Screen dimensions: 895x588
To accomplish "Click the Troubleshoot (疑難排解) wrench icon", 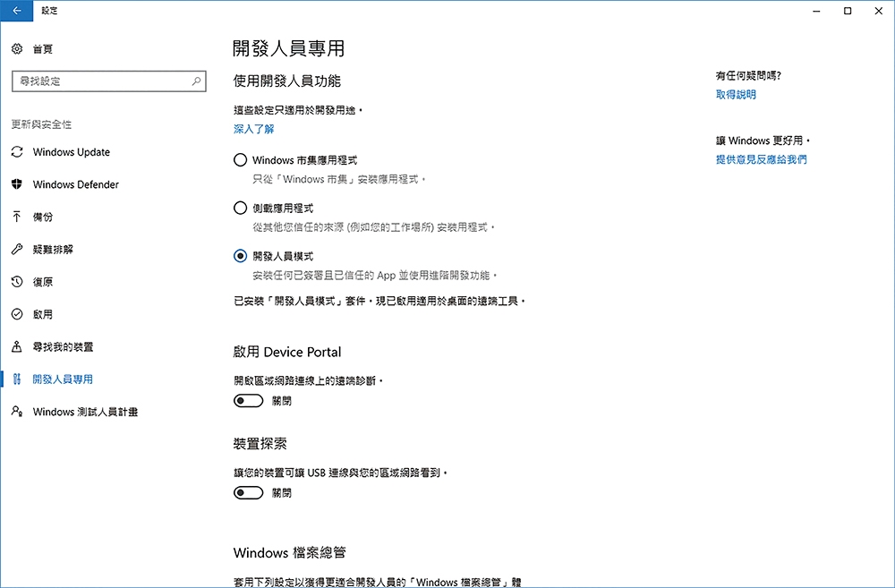I will tap(17, 250).
